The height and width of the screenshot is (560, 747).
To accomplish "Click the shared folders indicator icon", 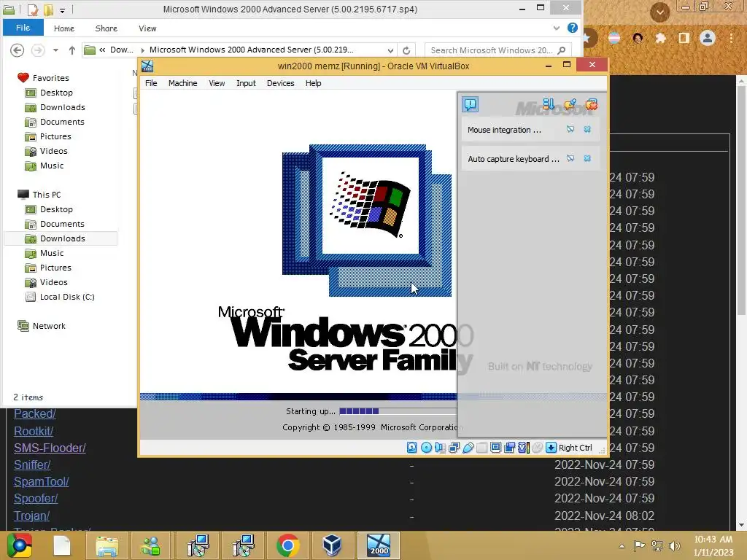I will click(481, 447).
